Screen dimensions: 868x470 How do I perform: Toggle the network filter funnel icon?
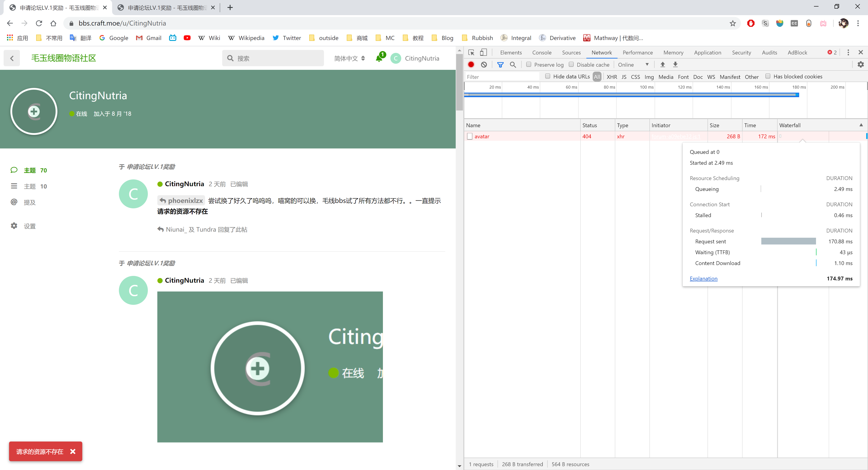click(500, 64)
